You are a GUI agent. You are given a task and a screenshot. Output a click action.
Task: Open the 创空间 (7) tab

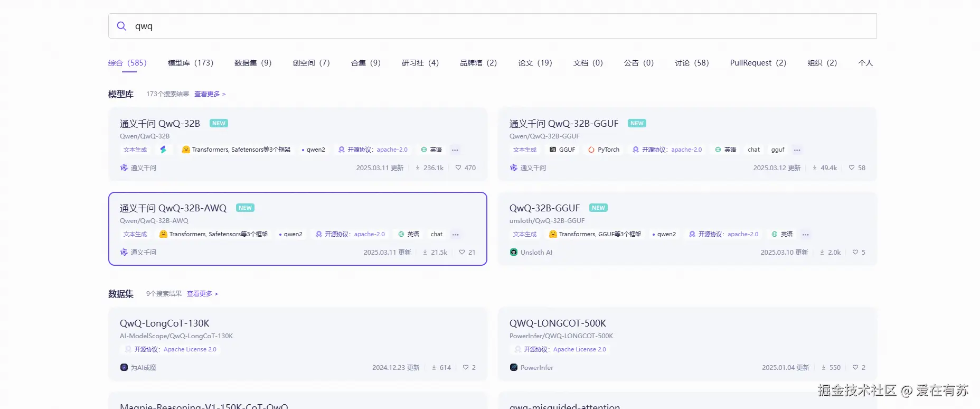[311, 63]
